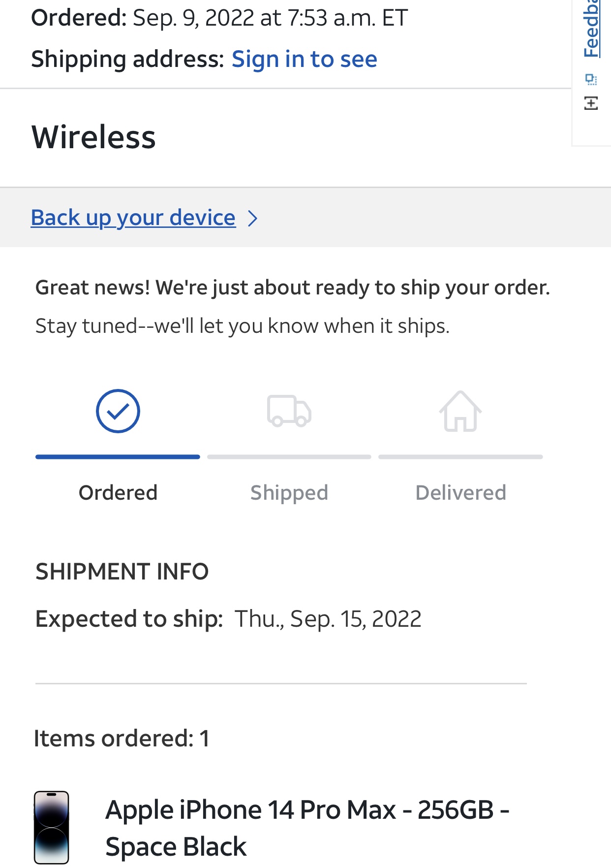Expand the feedback panel plus icon
This screenshot has height=868, width=611.
591,103
